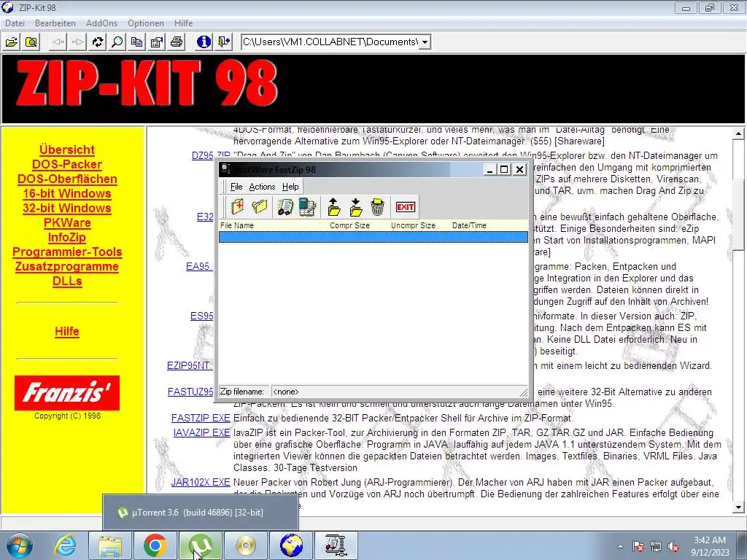This screenshot has height=560, width=747.
Task: Delete files with FastZip's trash can icon
Action: [377, 207]
